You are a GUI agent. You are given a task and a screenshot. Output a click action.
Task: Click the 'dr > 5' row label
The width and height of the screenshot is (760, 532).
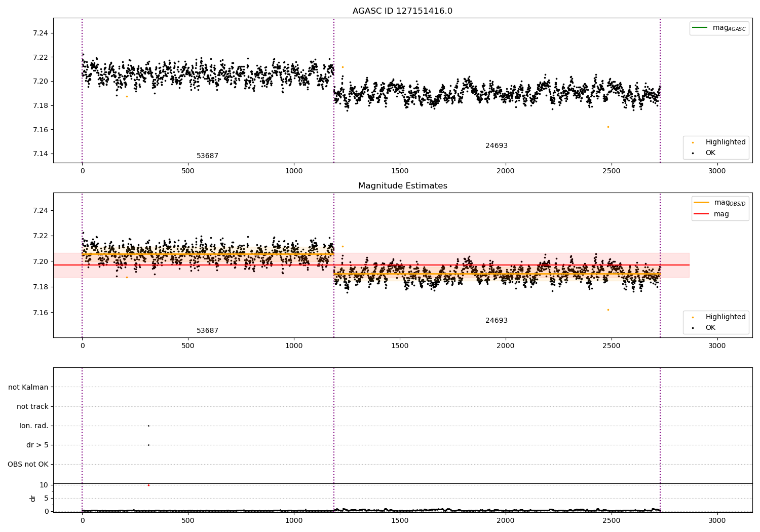point(37,445)
